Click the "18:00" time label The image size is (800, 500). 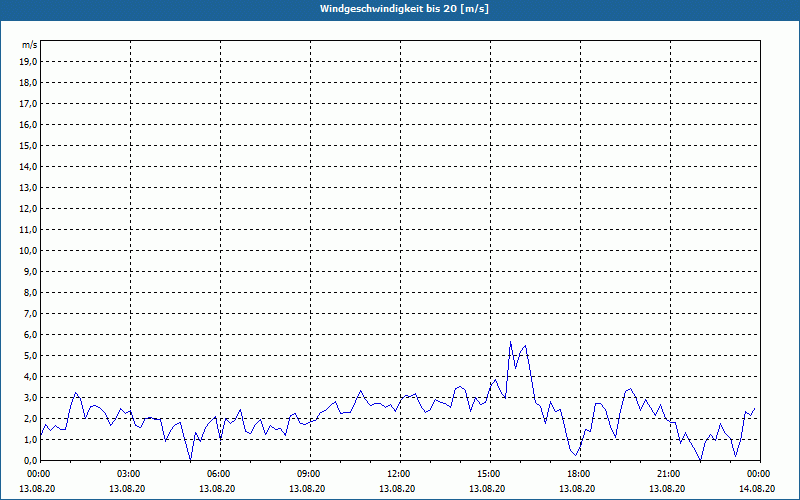point(577,474)
